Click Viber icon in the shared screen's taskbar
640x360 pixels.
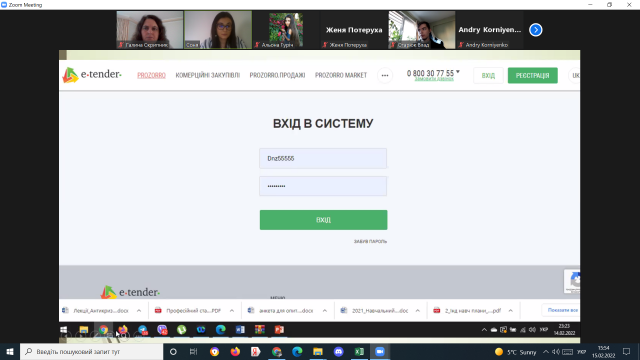coord(162,329)
